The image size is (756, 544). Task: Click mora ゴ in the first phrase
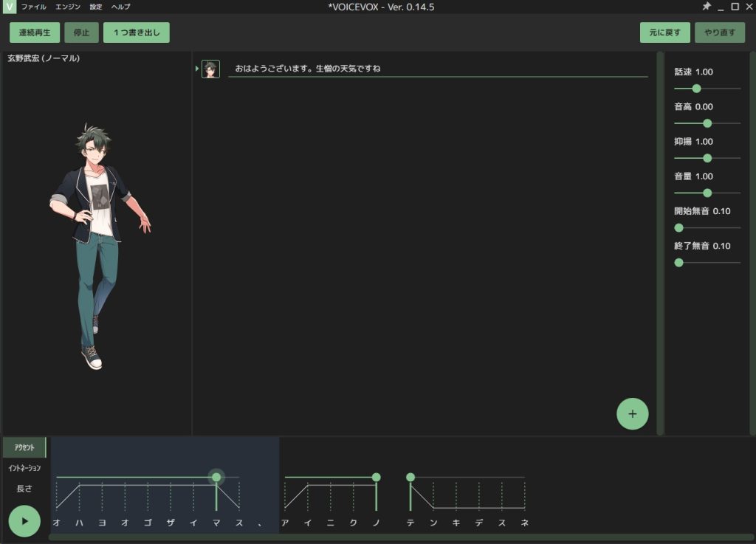tap(148, 523)
